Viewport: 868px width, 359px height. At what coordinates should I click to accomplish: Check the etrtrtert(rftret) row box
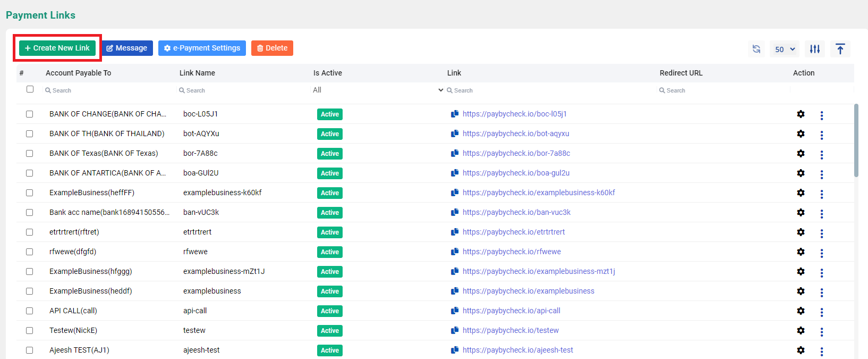(29, 232)
